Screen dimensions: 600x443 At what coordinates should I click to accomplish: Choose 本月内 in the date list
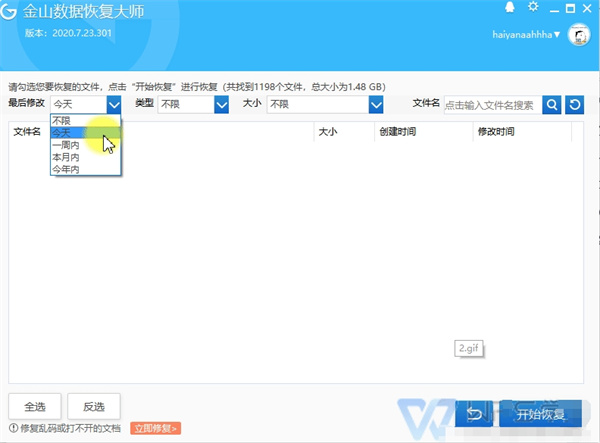86,157
